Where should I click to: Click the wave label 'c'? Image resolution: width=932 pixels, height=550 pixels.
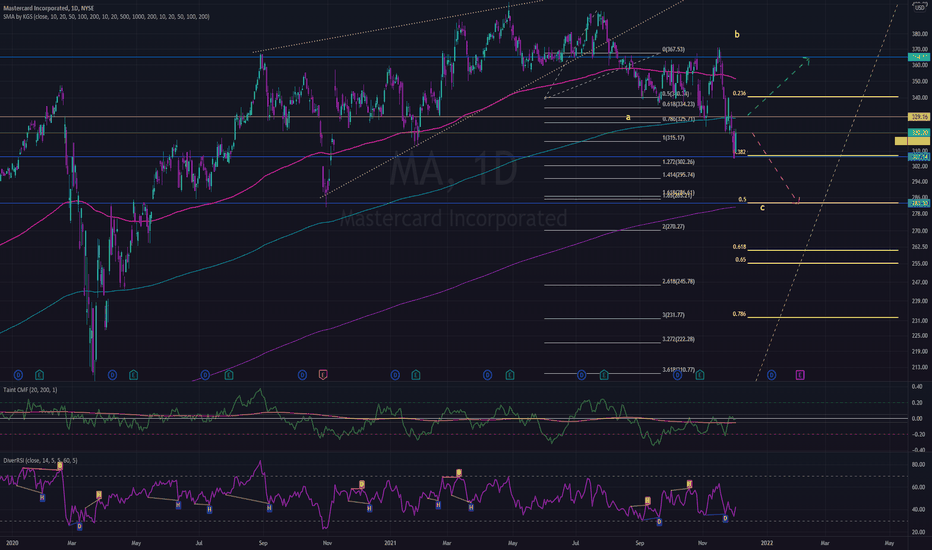763,208
